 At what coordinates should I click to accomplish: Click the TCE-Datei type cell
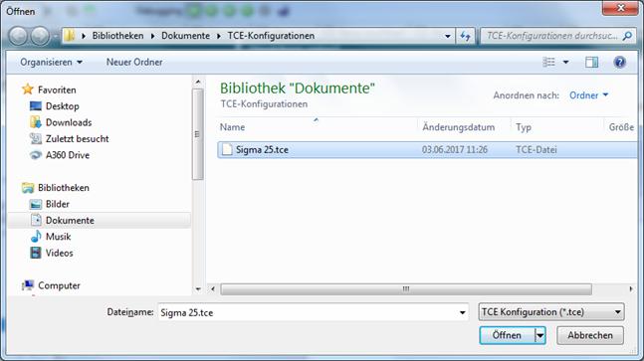point(537,150)
